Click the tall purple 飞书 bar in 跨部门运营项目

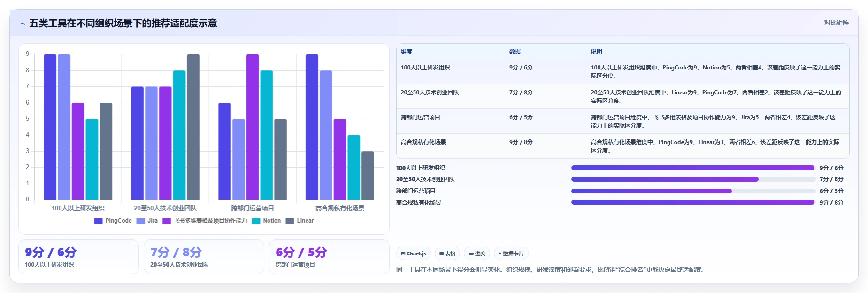coord(253,127)
